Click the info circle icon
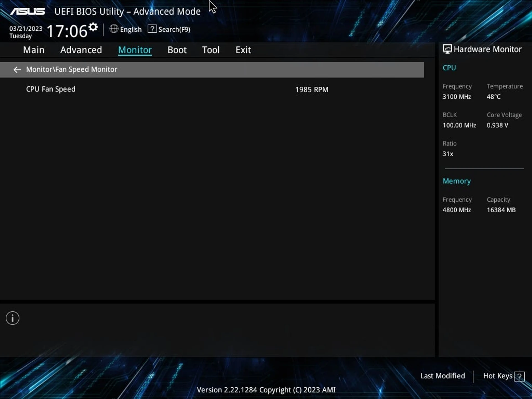The width and height of the screenshot is (532, 399). 12,318
